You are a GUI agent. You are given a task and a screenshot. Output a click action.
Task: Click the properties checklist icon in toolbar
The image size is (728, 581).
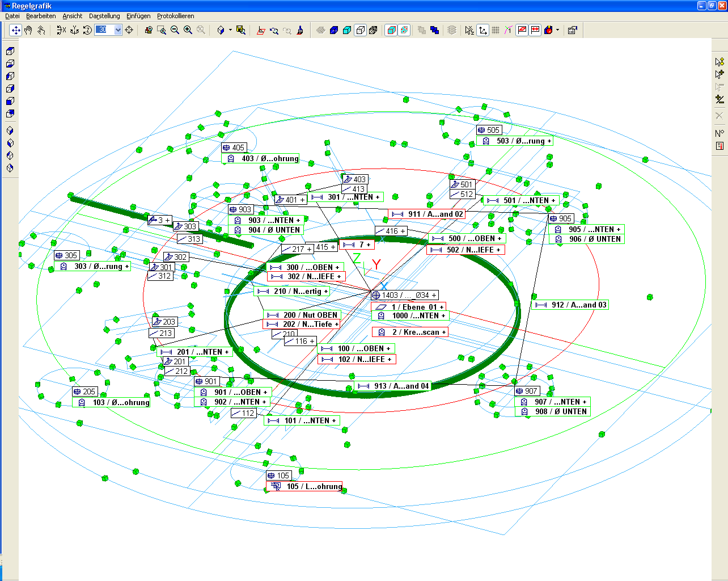pyautogui.click(x=572, y=30)
